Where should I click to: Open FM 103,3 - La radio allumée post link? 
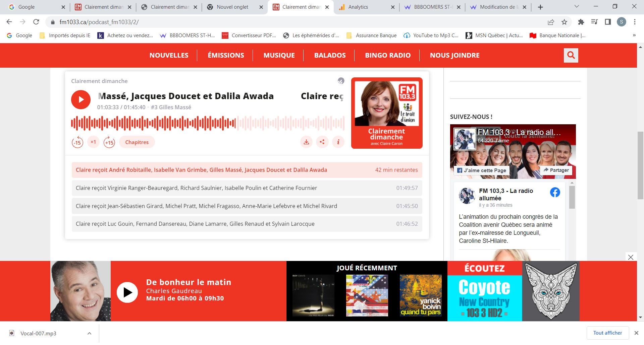coord(506,194)
